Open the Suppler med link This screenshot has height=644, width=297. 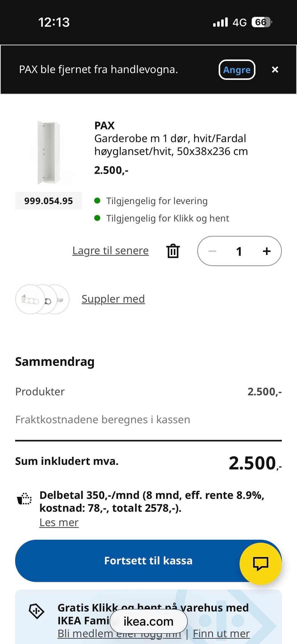[x=113, y=299]
